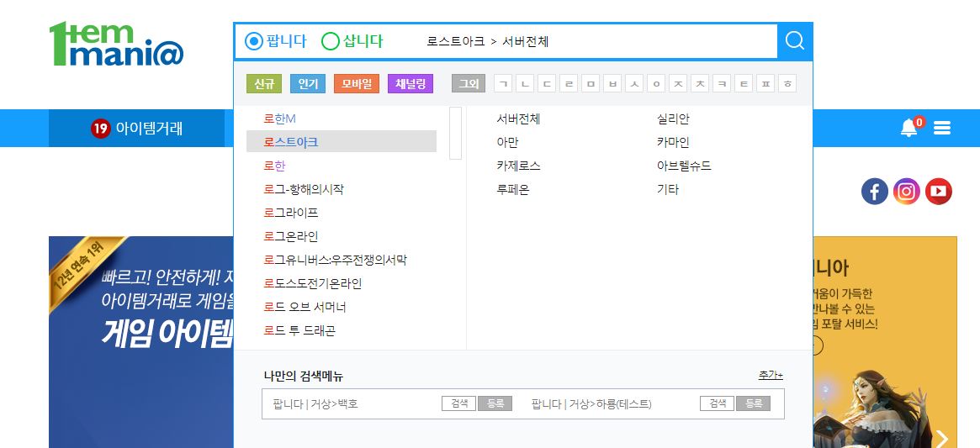Filter games by consonant ㅈ
This screenshot has height=448, width=980.
(678, 84)
